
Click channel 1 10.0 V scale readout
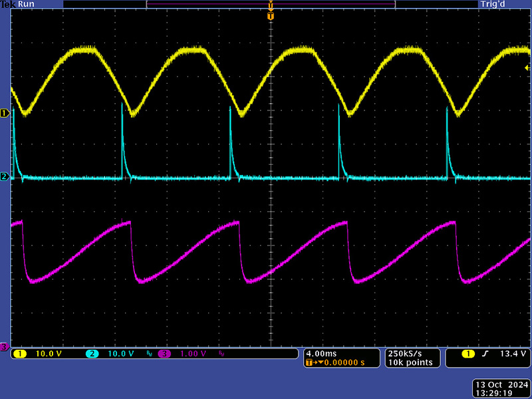49,354
